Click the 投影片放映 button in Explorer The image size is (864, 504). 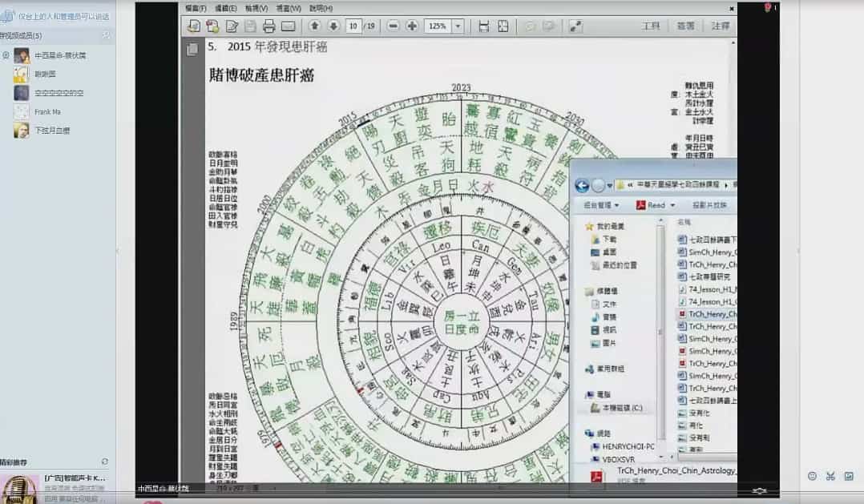(x=709, y=204)
